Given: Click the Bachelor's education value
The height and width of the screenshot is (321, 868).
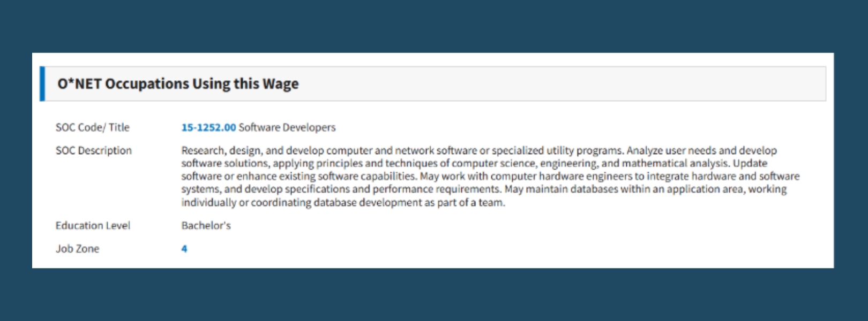Looking at the screenshot, I should point(206,225).
